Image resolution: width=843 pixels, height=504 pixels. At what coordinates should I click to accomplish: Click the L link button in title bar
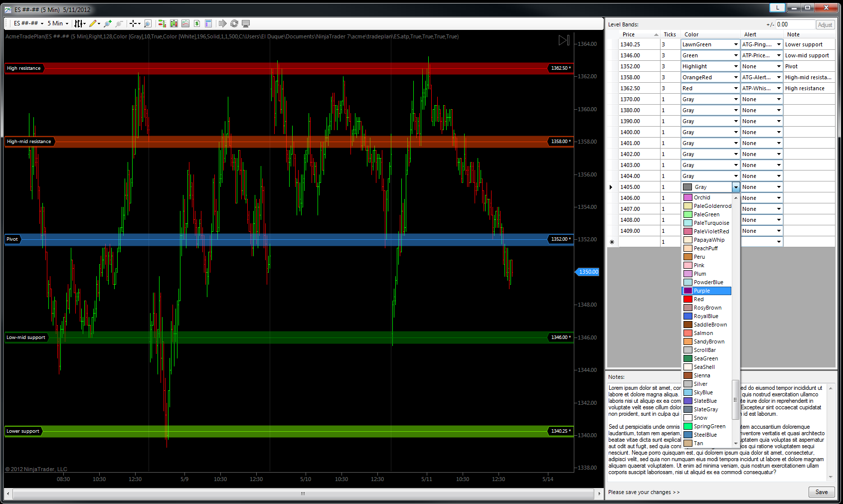click(x=777, y=7)
